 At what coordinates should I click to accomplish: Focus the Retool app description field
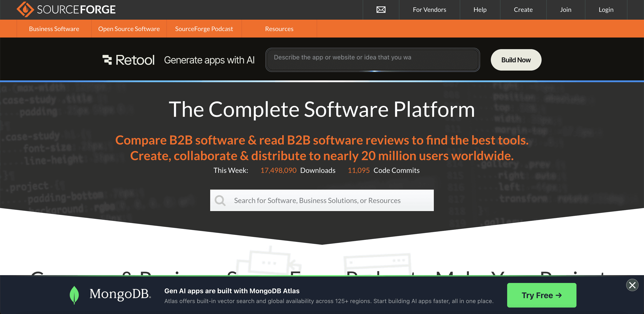pos(373,60)
